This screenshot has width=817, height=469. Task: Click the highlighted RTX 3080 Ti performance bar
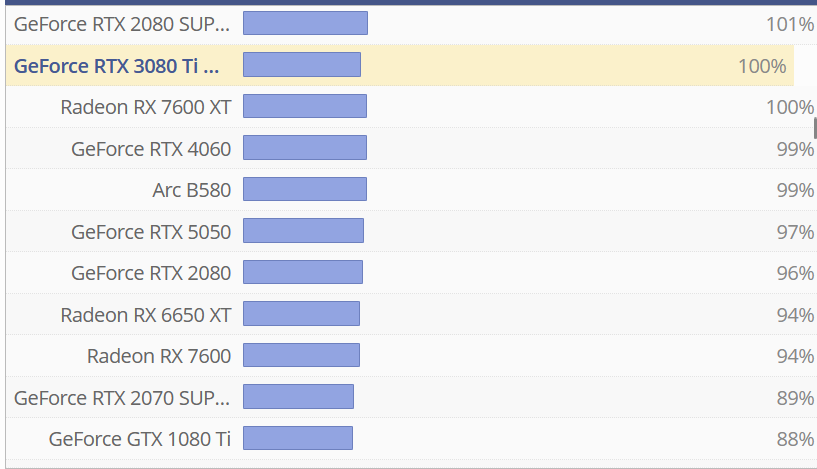point(302,66)
